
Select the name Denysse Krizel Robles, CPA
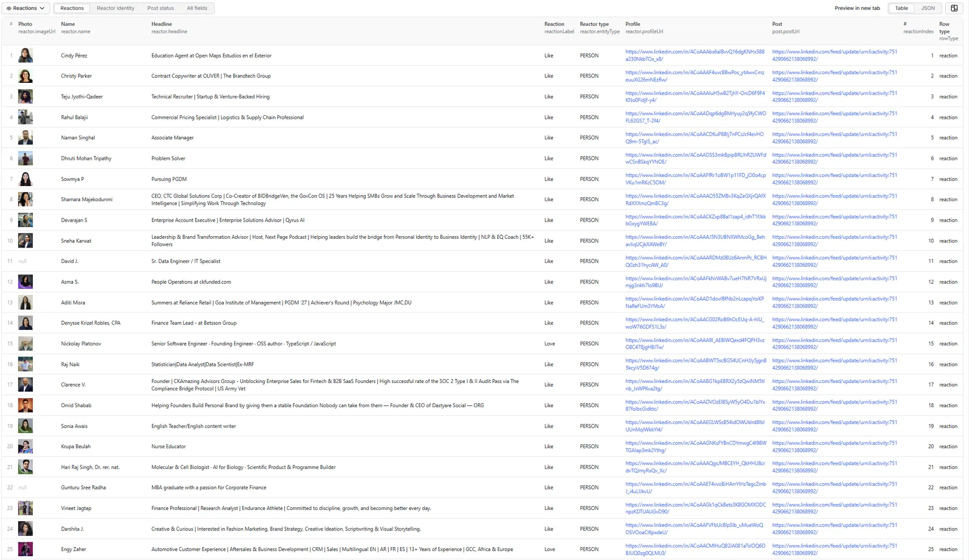(x=90, y=323)
